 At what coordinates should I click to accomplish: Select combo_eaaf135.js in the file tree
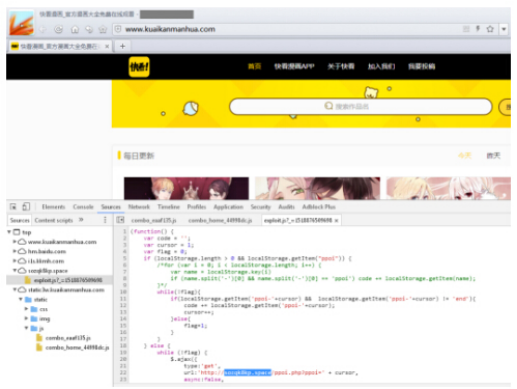(68, 338)
